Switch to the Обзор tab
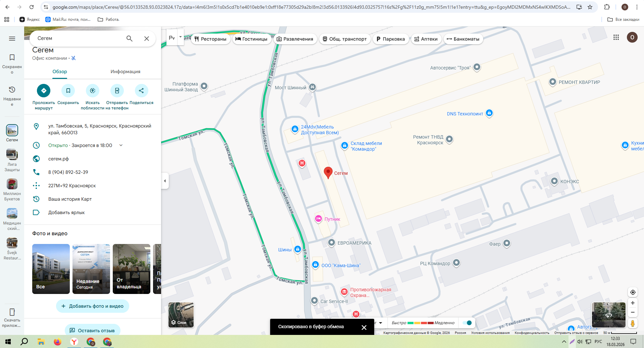This screenshot has height=348, width=644. pos(60,72)
